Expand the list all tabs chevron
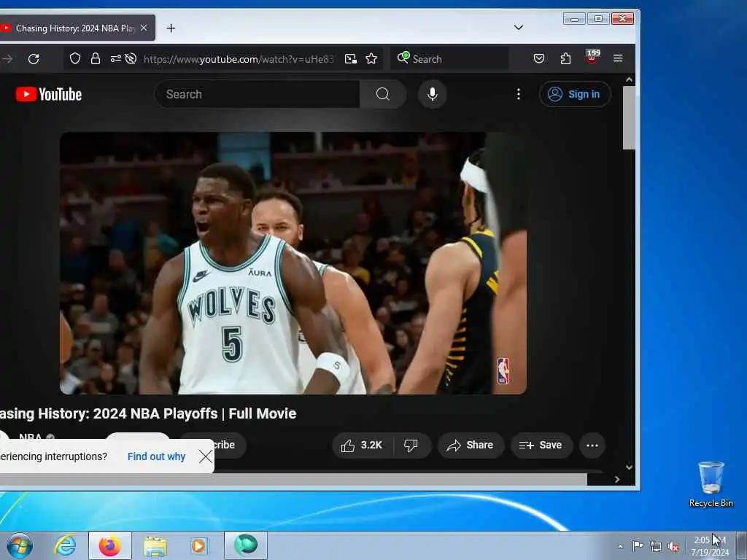 519,27
